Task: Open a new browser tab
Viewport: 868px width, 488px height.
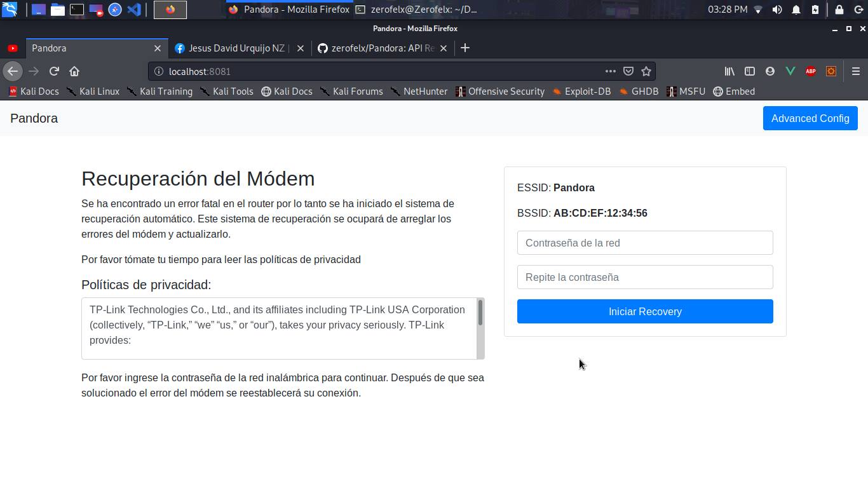Action: tap(465, 48)
